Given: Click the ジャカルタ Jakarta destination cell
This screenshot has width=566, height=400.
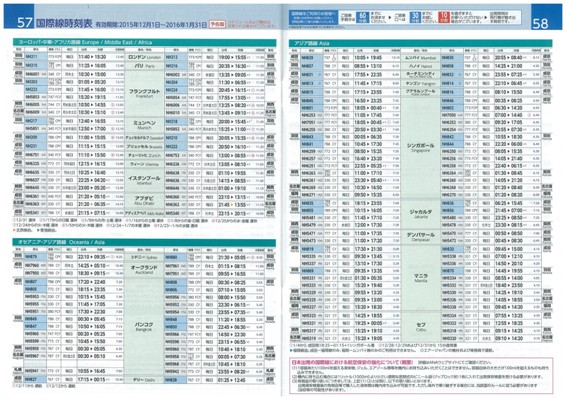Looking at the screenshot, I should (420, 214).
